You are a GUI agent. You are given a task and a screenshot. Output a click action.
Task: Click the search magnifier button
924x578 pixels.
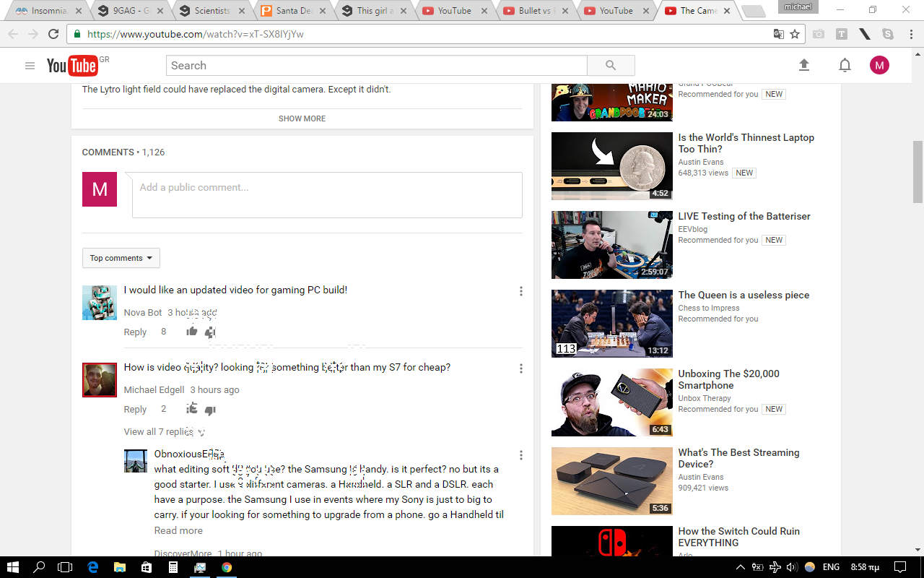(x=611, y=65)
